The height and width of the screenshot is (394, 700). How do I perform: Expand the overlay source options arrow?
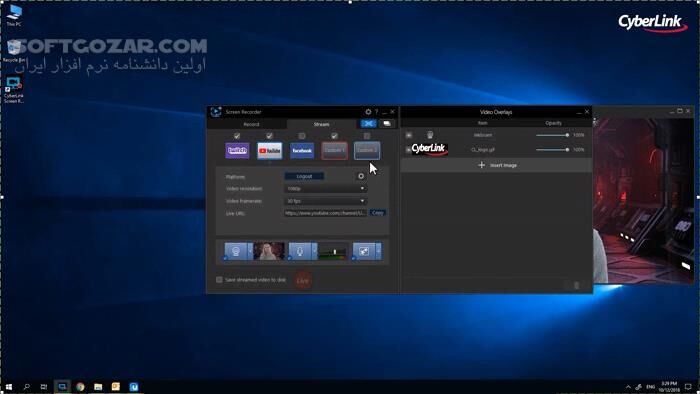[x=379, y=251]
